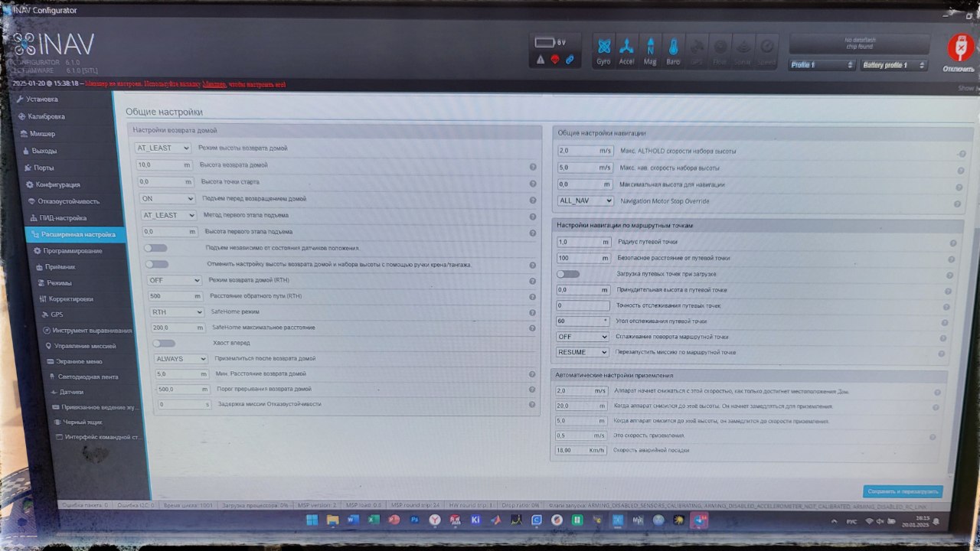
Task: Expand the Navigation Motor Stop Override dropdown
Action: 586,201
